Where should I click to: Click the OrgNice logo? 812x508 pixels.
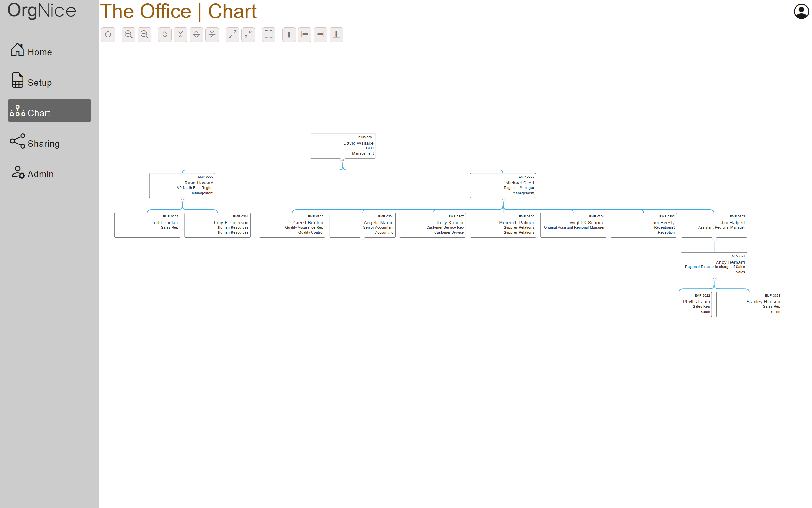42,11
